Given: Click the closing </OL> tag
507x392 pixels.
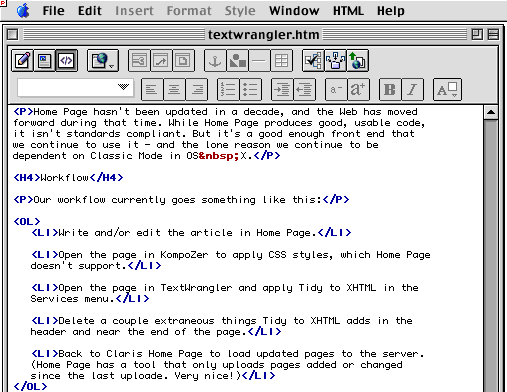Looking at the screenshot, I should point(30,386).
